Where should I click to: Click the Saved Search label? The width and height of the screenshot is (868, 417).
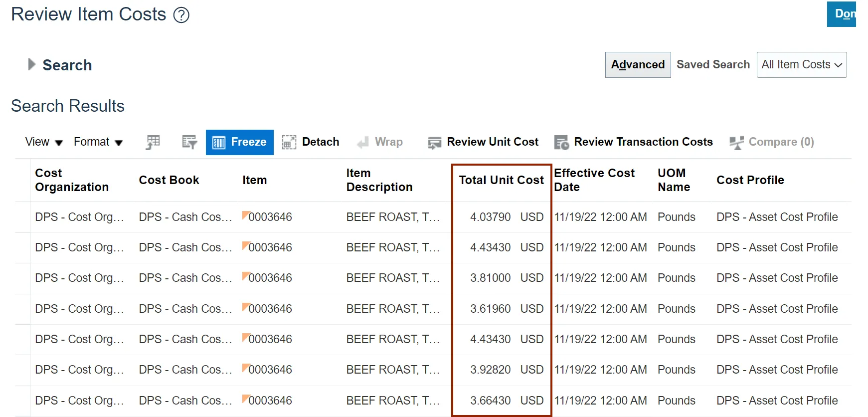tap(713, 65)
